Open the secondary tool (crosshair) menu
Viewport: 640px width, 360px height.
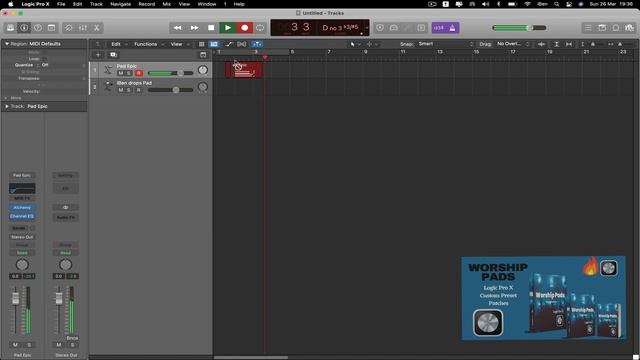point(371,44)
